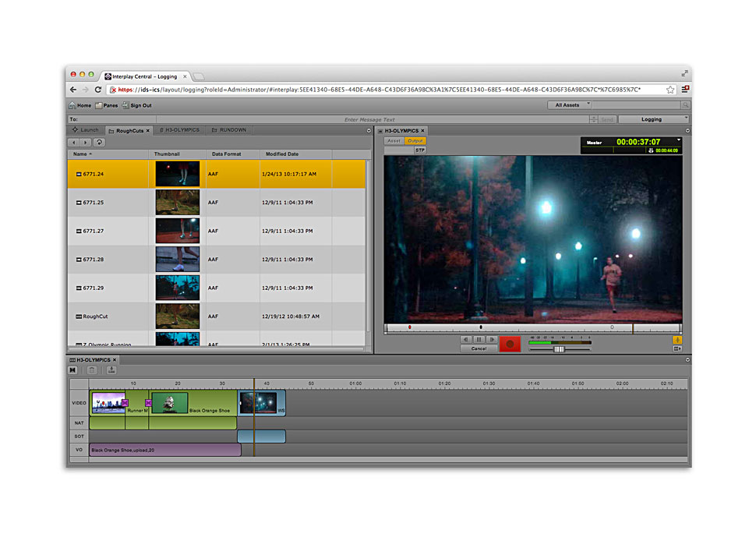Screen dimensions: 756x534
Task: Switch to the RUNDOWN tab
Action: pos(231,130)
